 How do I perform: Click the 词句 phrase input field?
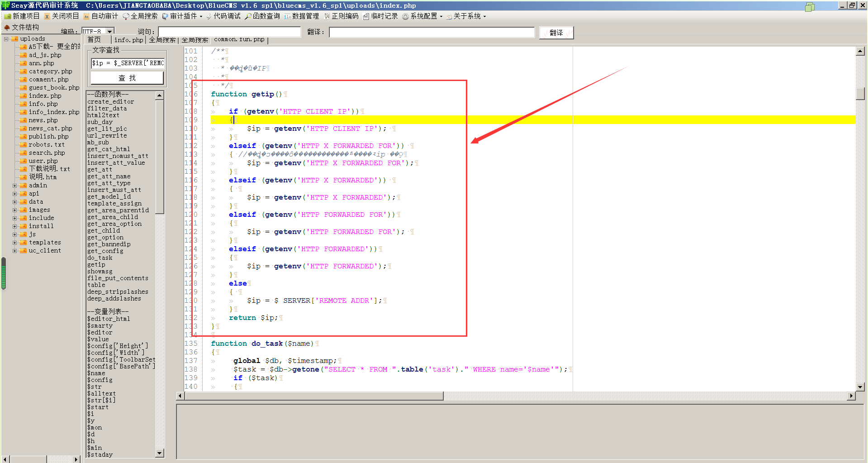click(x=229, y=32)
